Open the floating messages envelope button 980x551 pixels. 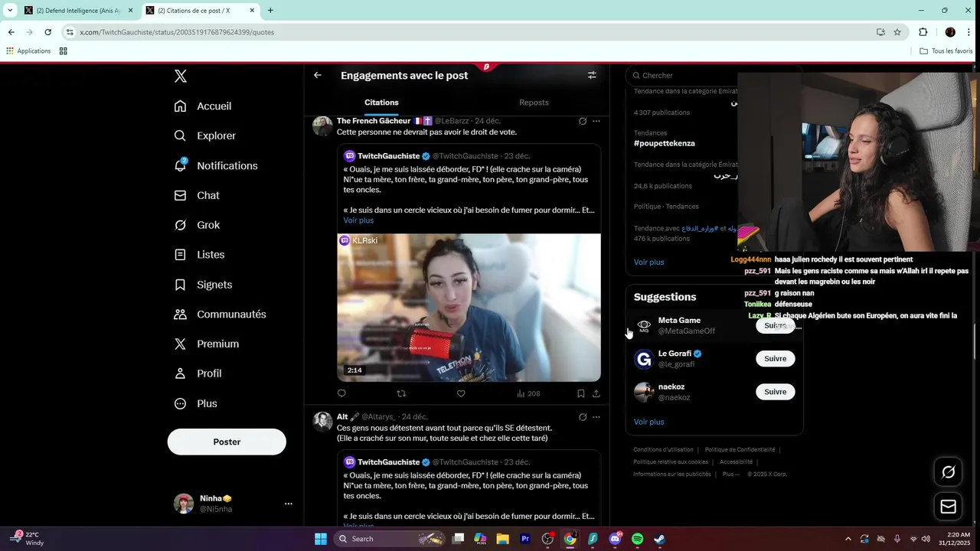(x=948, y=507)
